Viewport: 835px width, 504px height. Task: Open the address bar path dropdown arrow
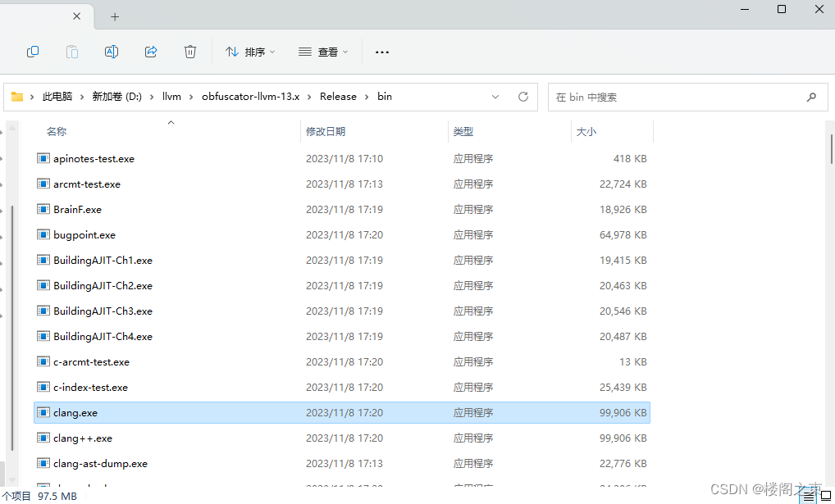point(495,96)
